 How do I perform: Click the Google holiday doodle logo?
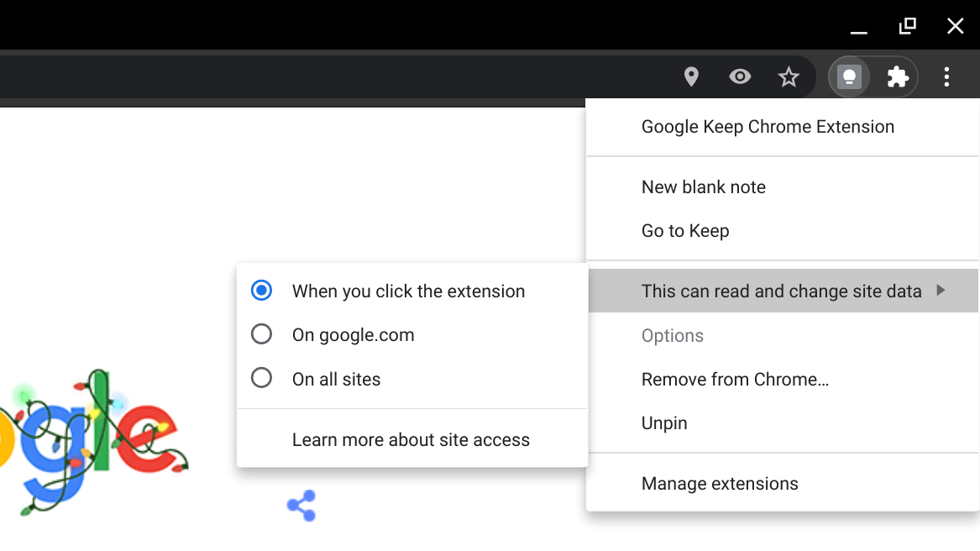point(94,442)
